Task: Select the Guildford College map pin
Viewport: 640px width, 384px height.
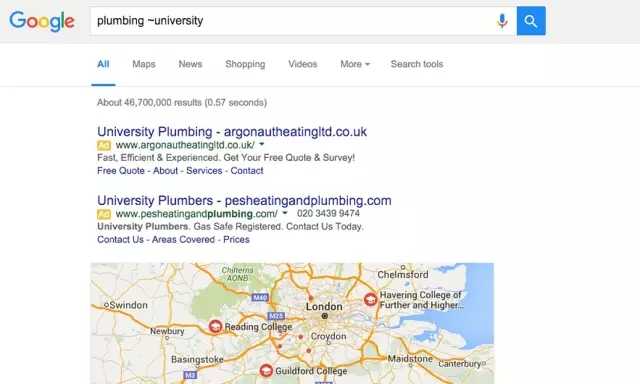Action: pyautogui.click(x=266, y=371)
